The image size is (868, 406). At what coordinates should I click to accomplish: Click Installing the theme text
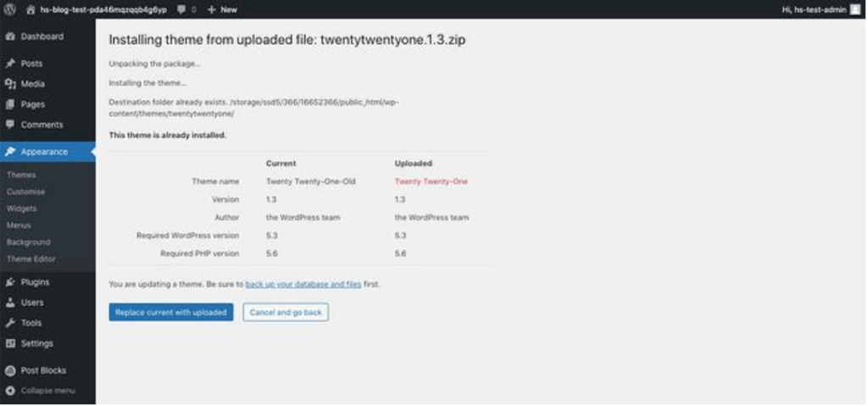click(x=147, y=83)
